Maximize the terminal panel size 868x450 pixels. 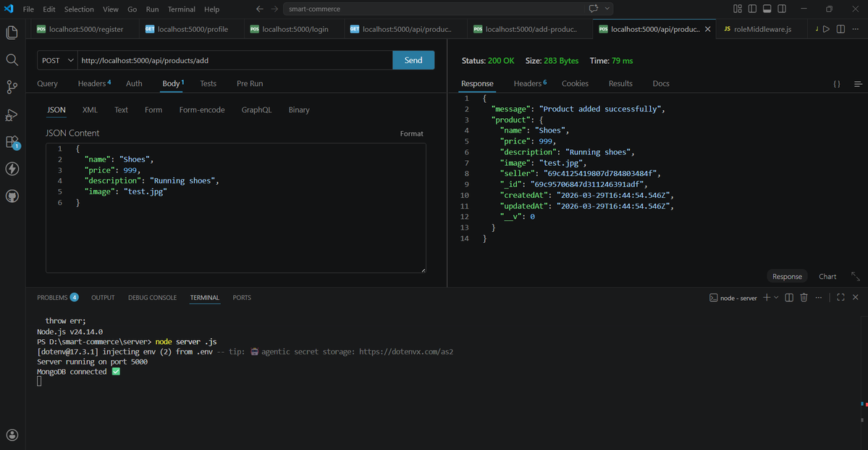[840, 298]
